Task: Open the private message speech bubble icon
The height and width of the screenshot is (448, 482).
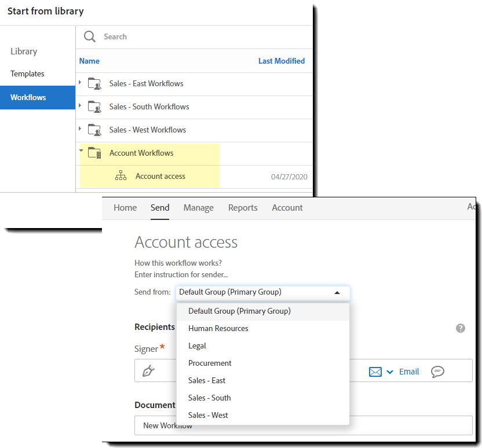Action: tap(437, 372)
